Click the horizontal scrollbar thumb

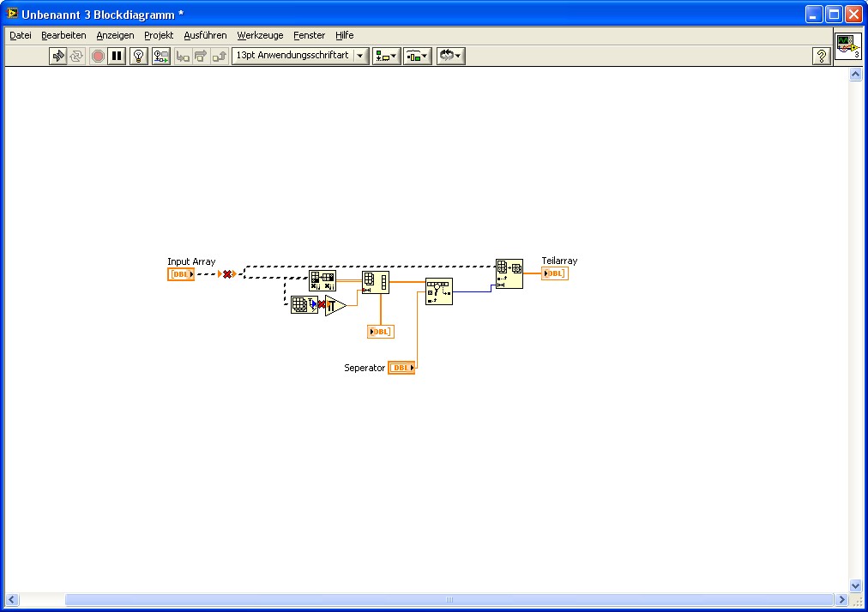pos(449,600)
